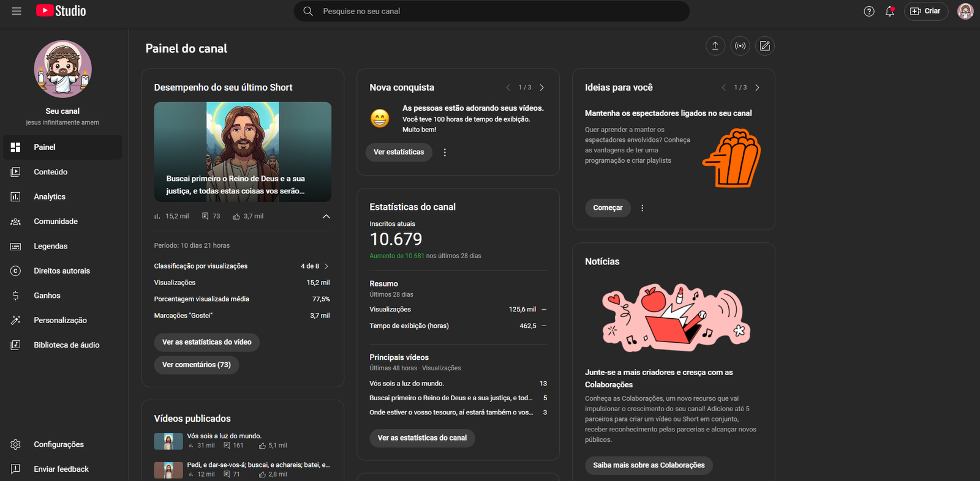Click the upload videos icon

(x=715, y=46)
